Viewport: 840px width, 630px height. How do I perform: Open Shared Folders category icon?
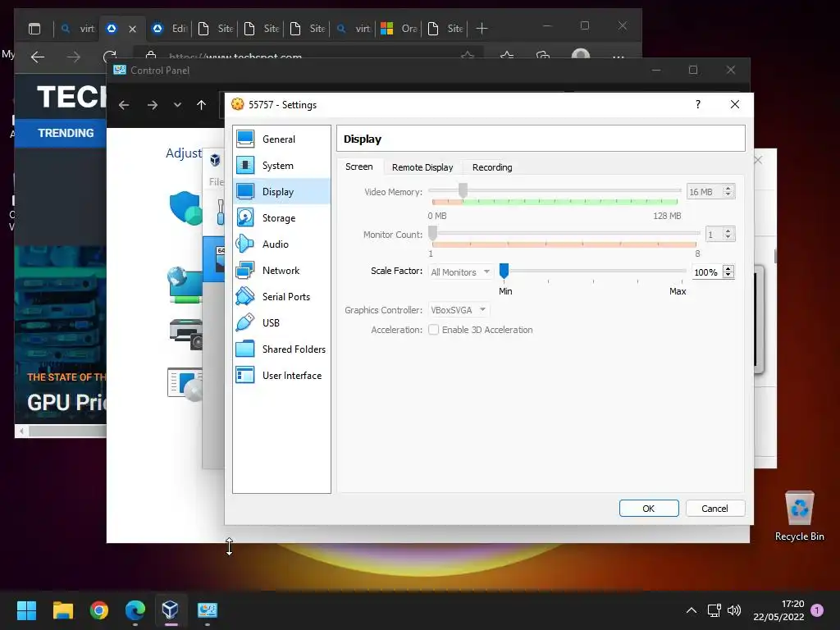click(x=245, y=349)
